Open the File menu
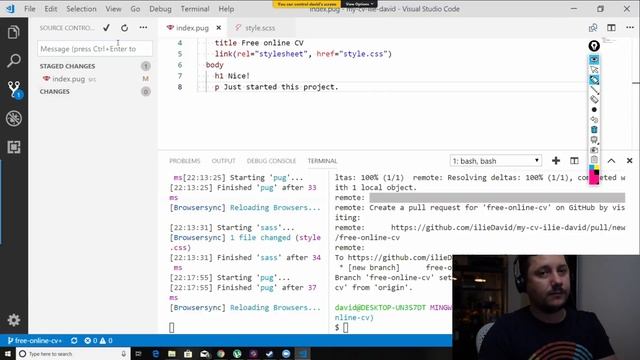The height and width of the screenshot is (360, 640). [30, 9]
